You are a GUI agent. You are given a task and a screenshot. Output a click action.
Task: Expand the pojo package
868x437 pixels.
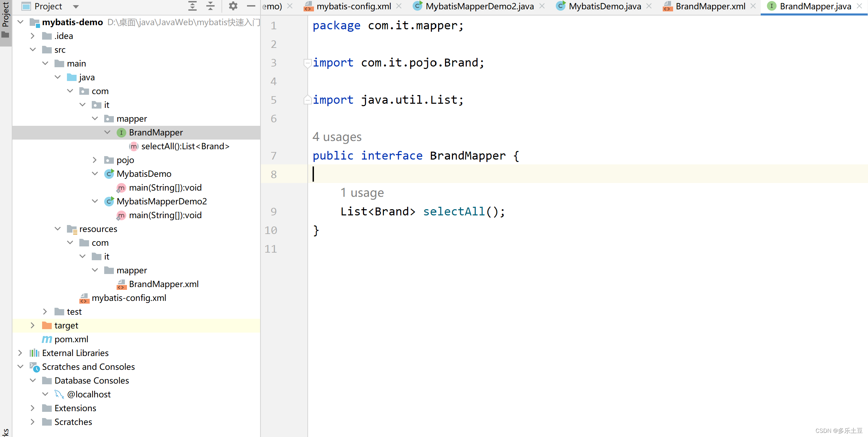click(x=95, y=160)
